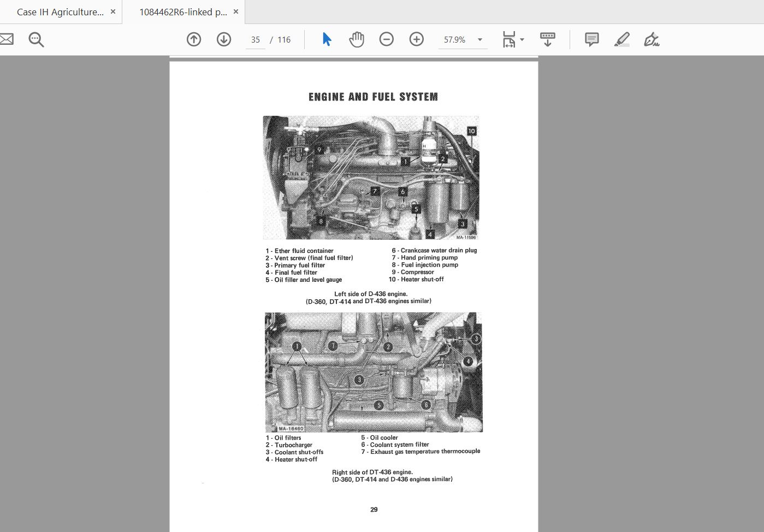Image resolution: width=764 pixels, height=532 pixels.
Task: Click '1 - Oil filters' legend text
Action: (x=283, y=438)
